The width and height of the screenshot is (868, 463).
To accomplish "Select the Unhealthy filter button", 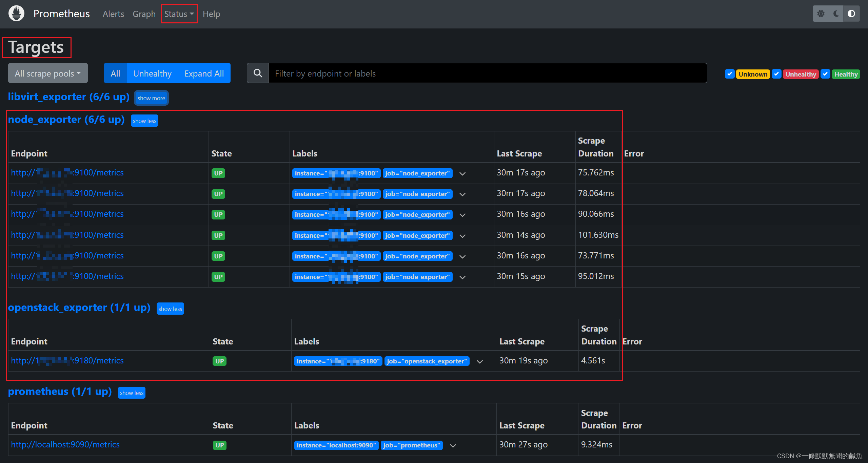I will (x=152, y=73).
